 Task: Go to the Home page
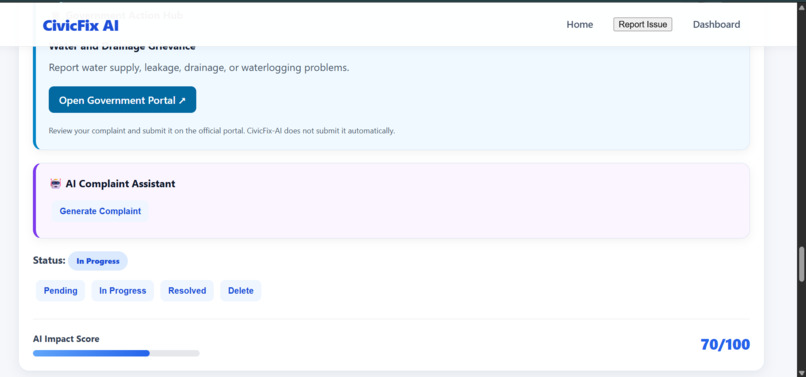coord(579,25)
